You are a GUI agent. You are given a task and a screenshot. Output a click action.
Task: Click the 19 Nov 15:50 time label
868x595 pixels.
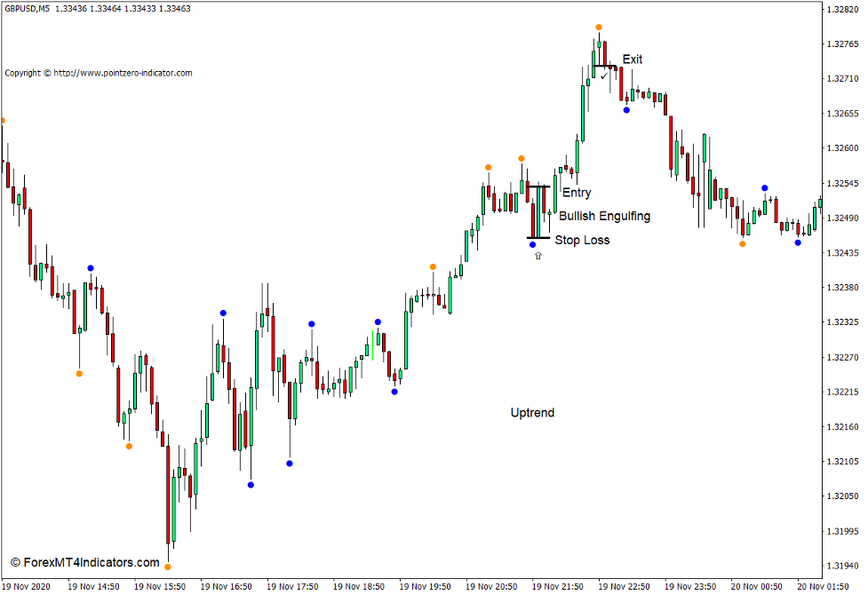pyautogui.click(x=160, y=587)
